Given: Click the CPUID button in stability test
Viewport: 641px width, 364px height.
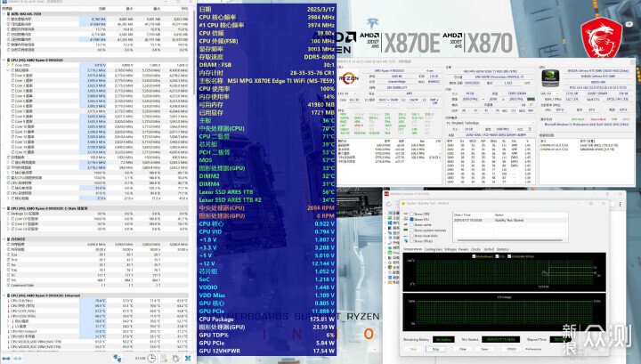Looking at the screenshot, I should point(511,349).
